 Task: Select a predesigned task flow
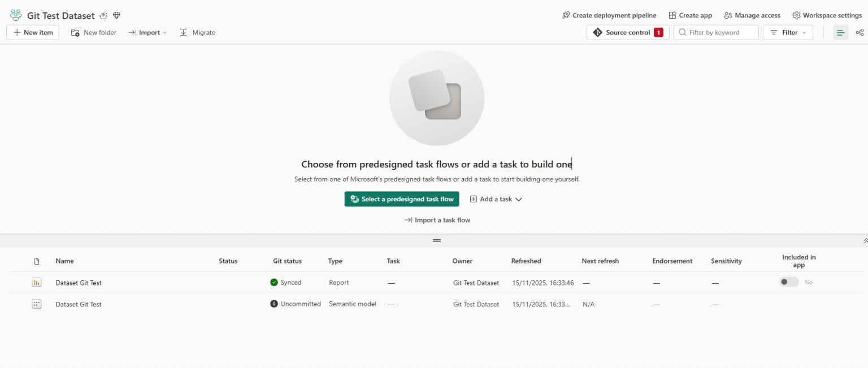pyautogui.click(x=401, y=199)
